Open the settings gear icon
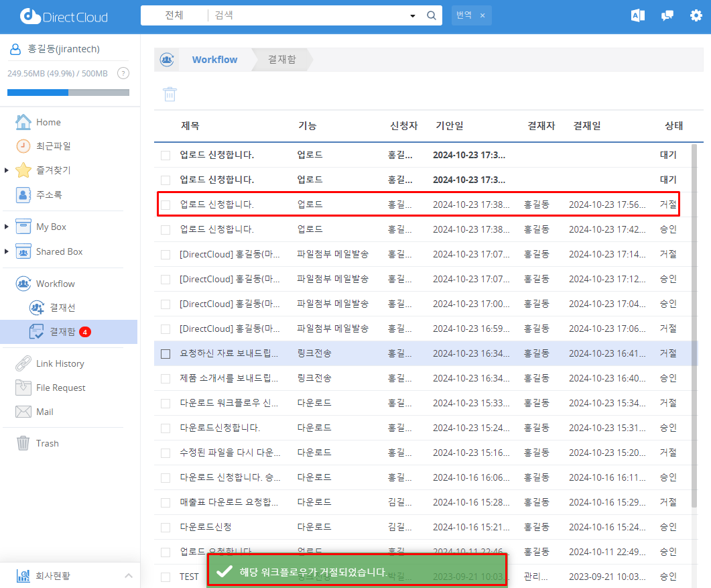 point(696,15)
